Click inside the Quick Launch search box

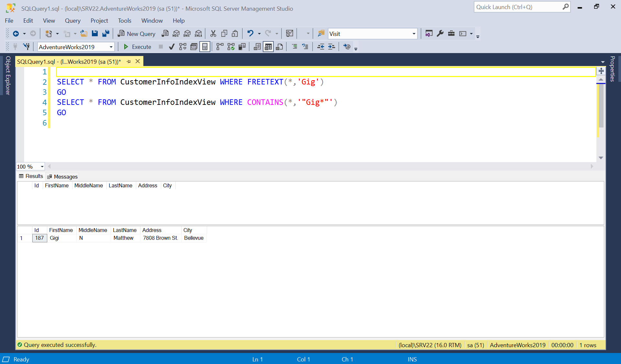[518, 7]
